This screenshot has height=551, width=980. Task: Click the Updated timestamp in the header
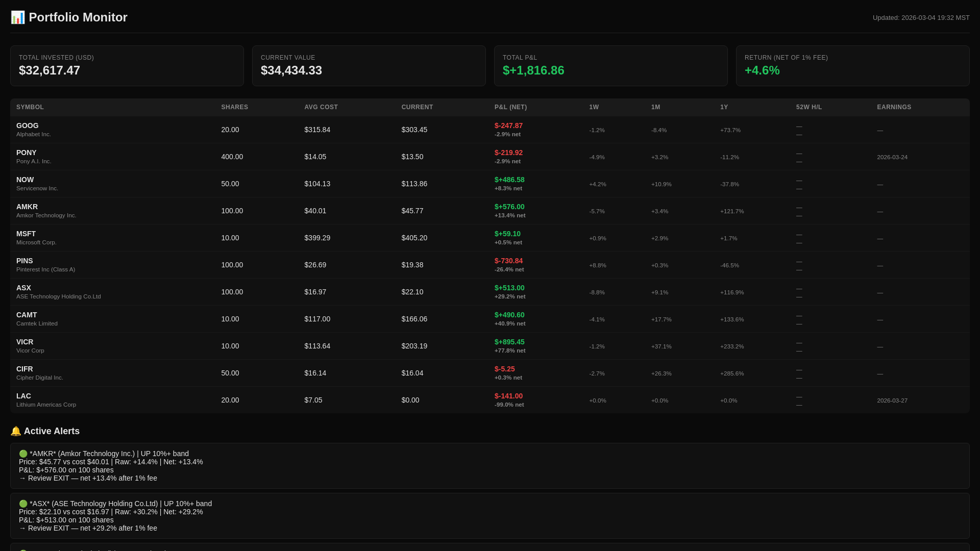tap(921, 18)
